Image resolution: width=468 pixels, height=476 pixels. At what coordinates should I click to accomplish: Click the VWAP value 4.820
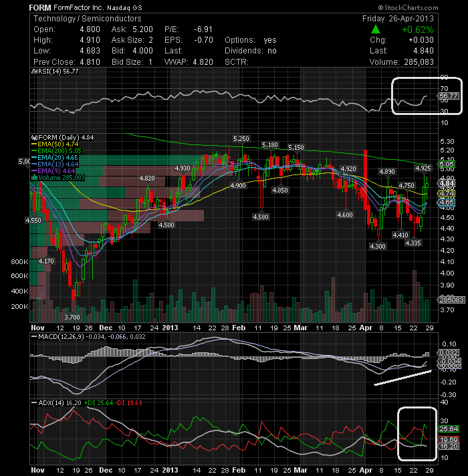click(x=203, y=62)
